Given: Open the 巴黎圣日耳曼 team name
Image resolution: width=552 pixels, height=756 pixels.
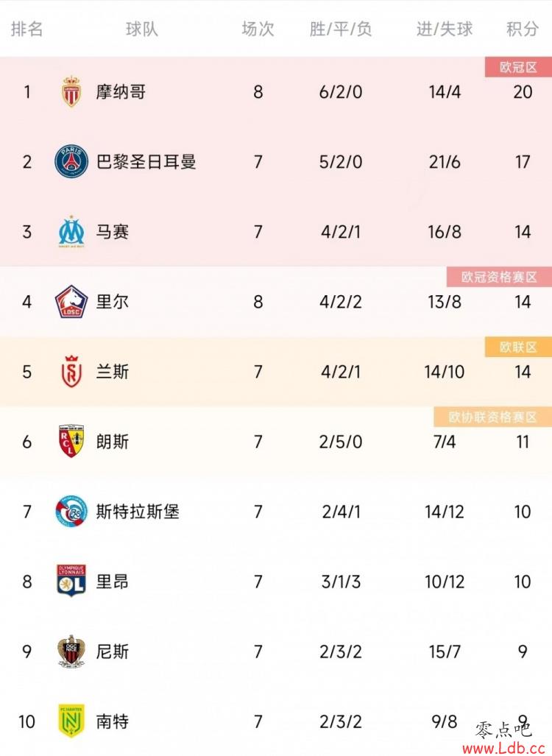Looking at the screenshot, I should coord(146,161).
